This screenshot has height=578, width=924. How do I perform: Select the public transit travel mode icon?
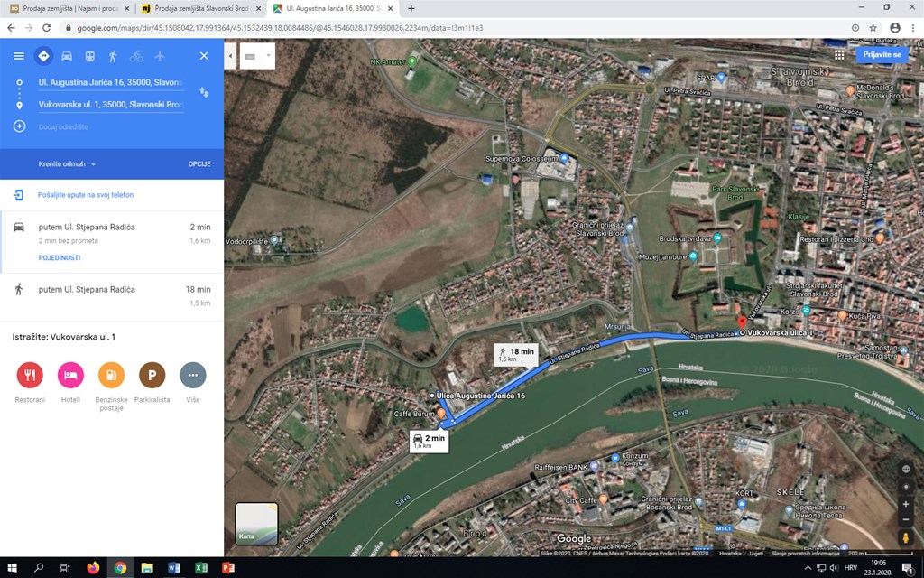89,56
